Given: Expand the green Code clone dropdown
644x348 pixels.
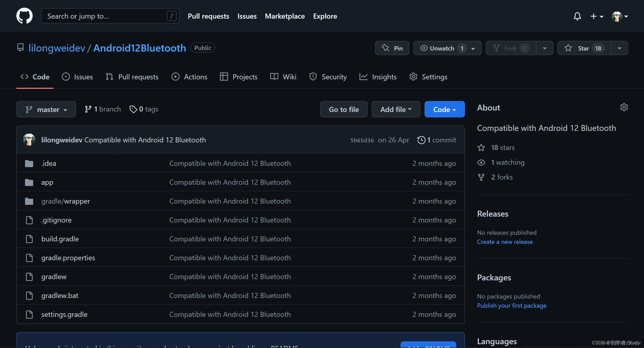Looking at the screenshot, I should [x=444, y=109].
